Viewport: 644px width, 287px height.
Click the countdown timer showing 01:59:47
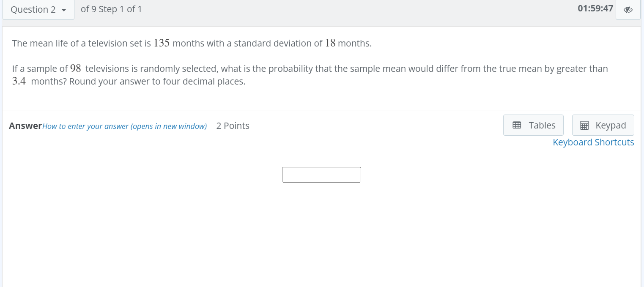[x=595, y=8]
